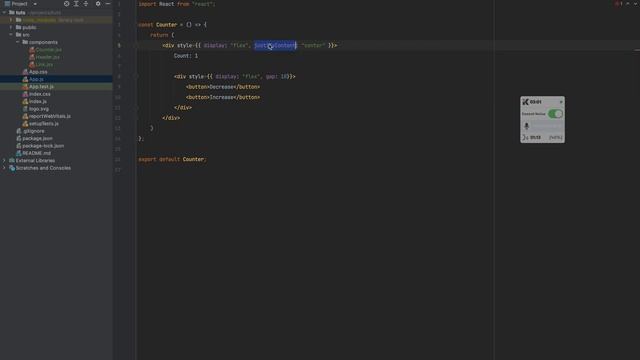
Task: Click the README.md file icon
Action: [x=18, y=153]
